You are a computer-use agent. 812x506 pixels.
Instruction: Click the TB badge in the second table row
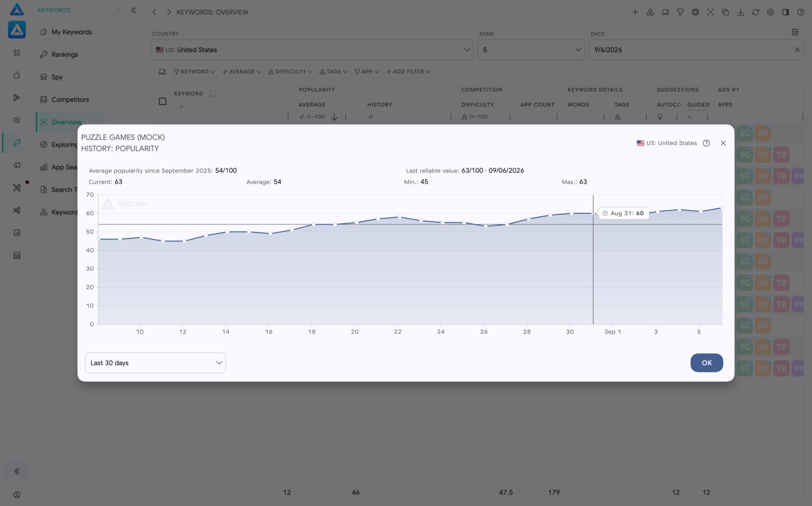click(781, 155)
